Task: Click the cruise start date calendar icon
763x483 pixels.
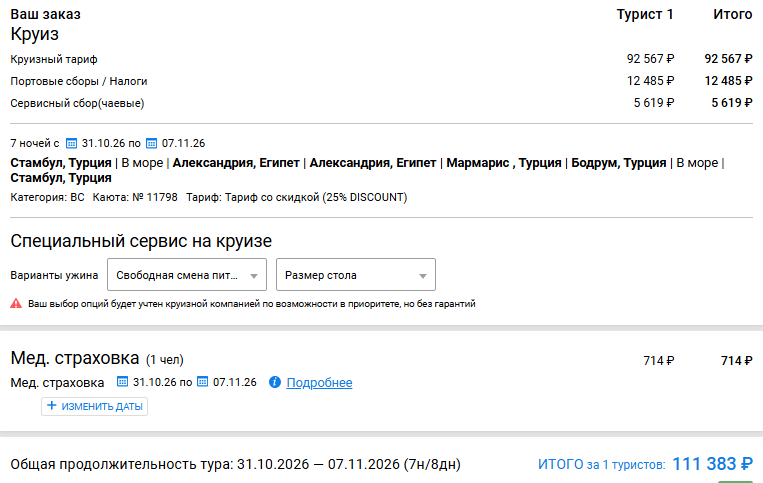Action: pos(72,143)
